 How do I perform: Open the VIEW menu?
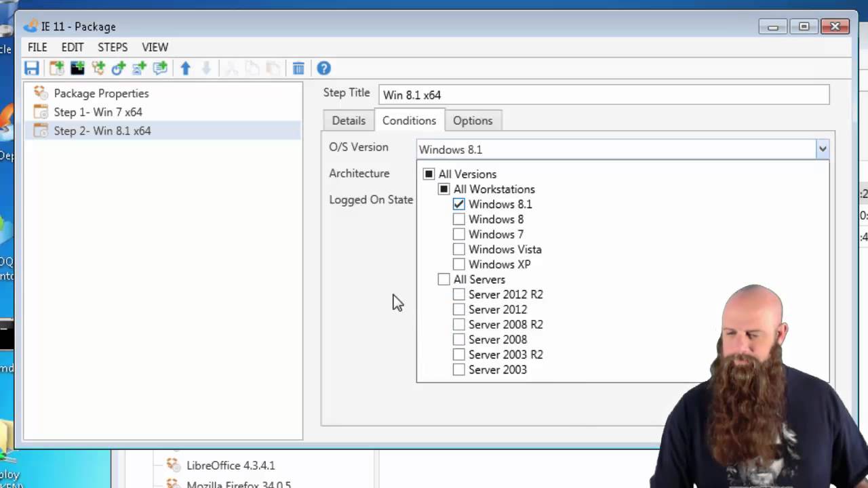pos(155,47)
